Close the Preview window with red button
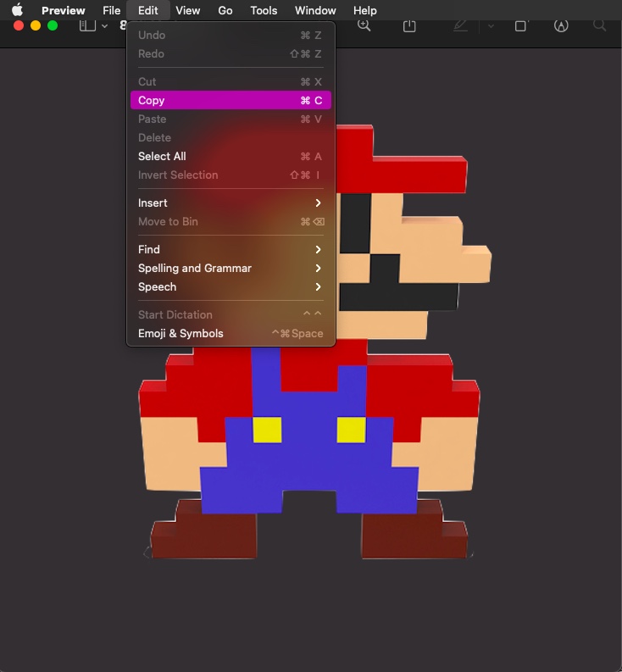The width and height of the screenshot is (622, 672). tap(19, 25)
